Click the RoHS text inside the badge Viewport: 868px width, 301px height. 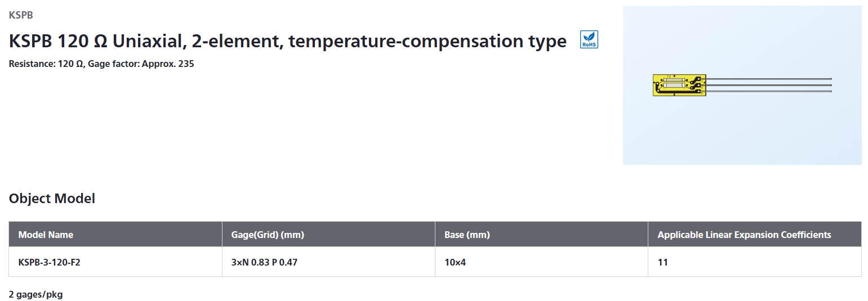tap(589, 44)
